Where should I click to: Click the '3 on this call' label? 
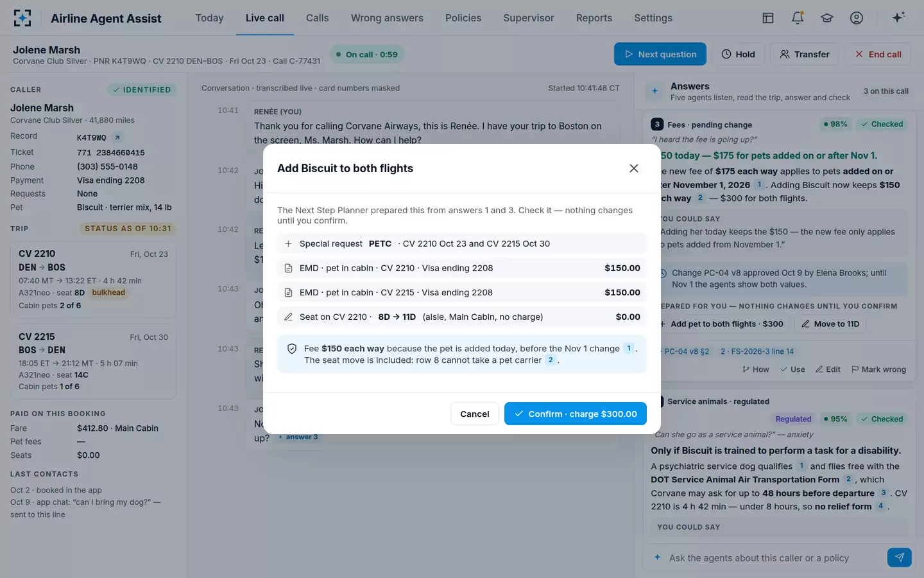point(886,91)
